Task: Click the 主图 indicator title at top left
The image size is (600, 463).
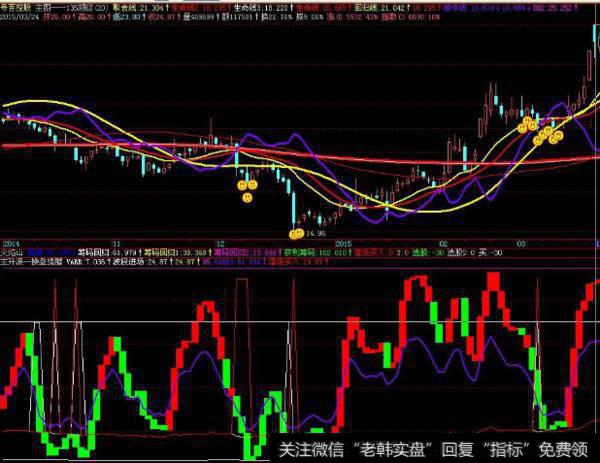Action: (46, 5)
